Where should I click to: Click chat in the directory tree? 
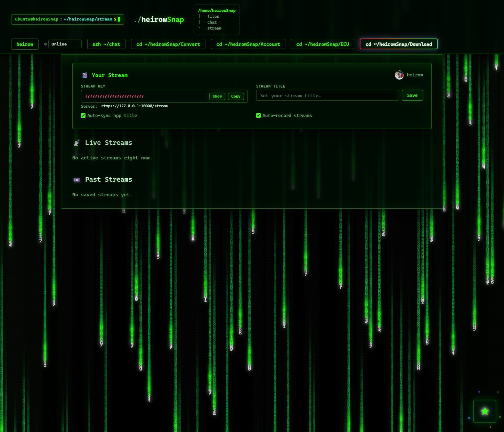[212, 22]
